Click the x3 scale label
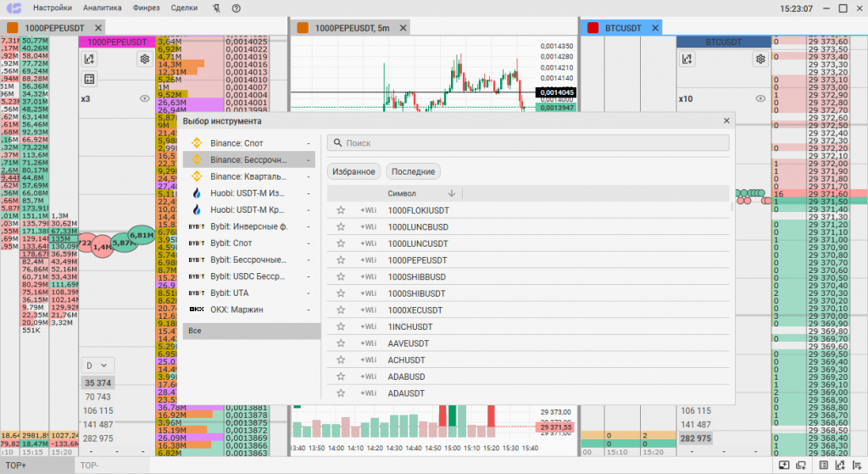Viewport: 868px width, 474px height. click(x=86, y=98)
